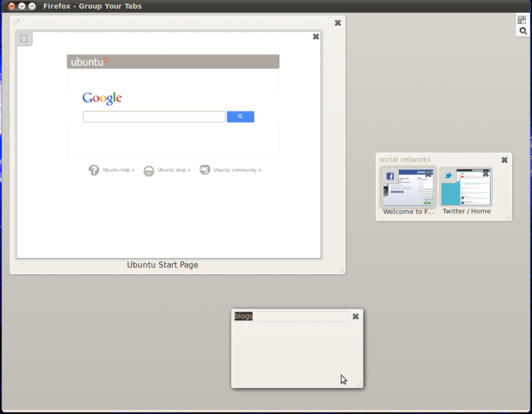Click the social networks group resize handle
This screenshot has width=532, height=414.
pos(508,217)
